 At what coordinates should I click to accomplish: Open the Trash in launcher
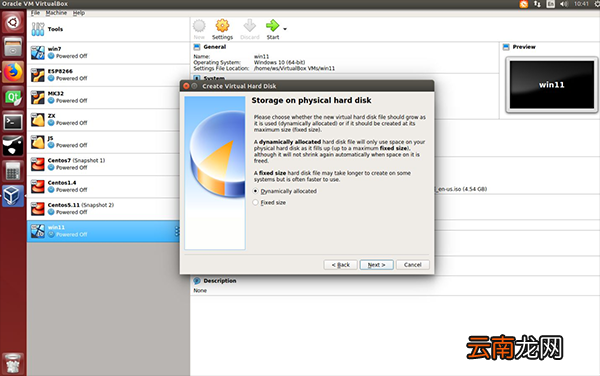13,363
